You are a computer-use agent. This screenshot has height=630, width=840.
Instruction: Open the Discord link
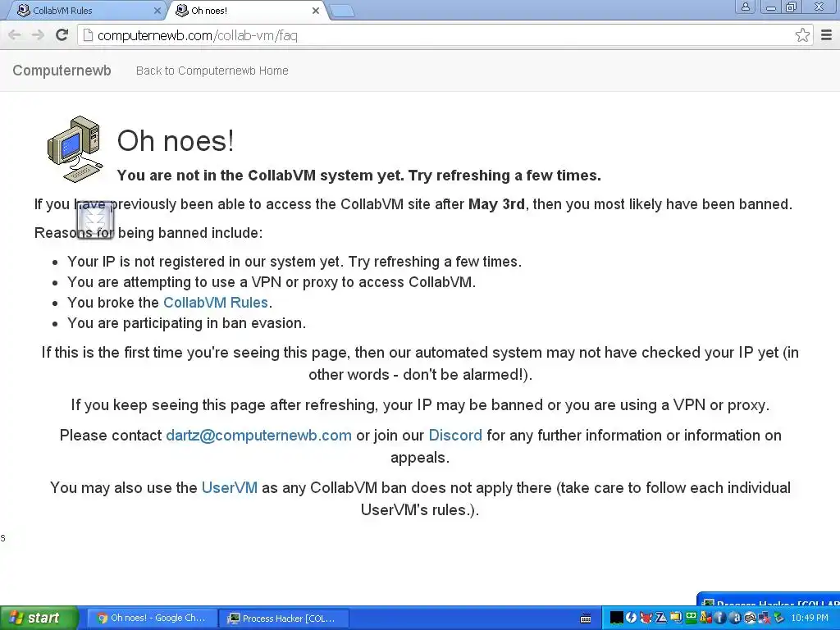coord(455,435)
